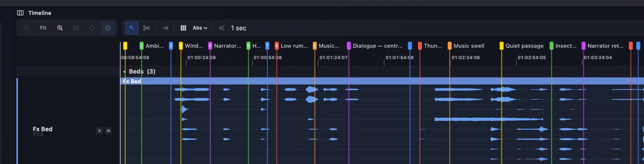
Task: Click timecode 01:01:24:07 on ruler
Action: (x=334, y=57)
